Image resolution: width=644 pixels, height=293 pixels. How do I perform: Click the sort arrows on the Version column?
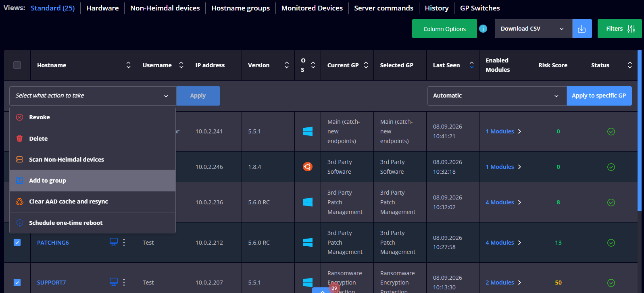click(286, 65)
